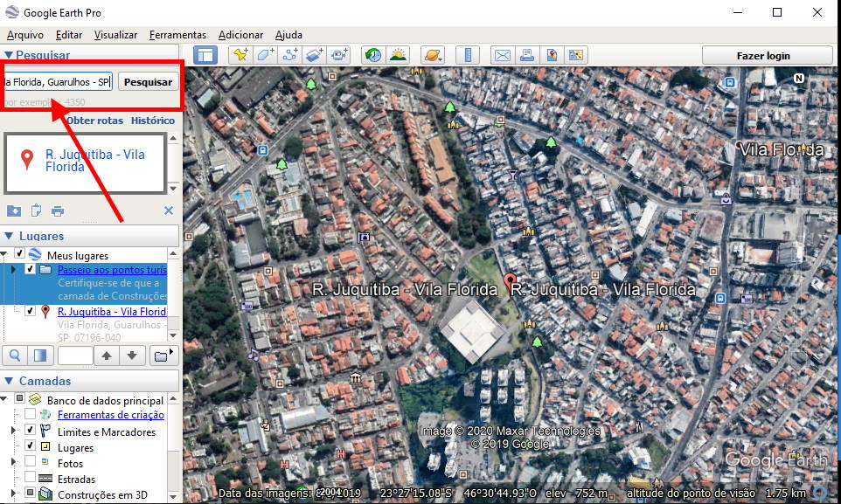Toggle the Banco de dados principal checkbox
Screen dimensions: 841x504
coord(20,398)
